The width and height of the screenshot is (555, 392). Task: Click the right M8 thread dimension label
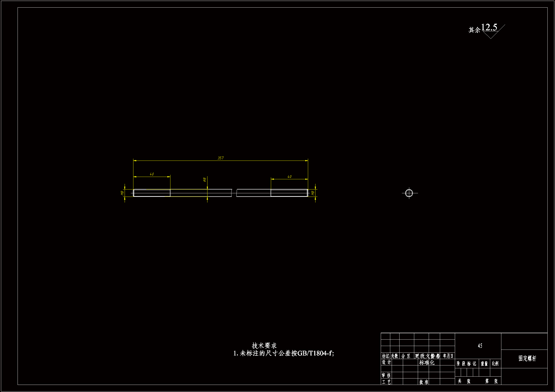pos(313,193)
